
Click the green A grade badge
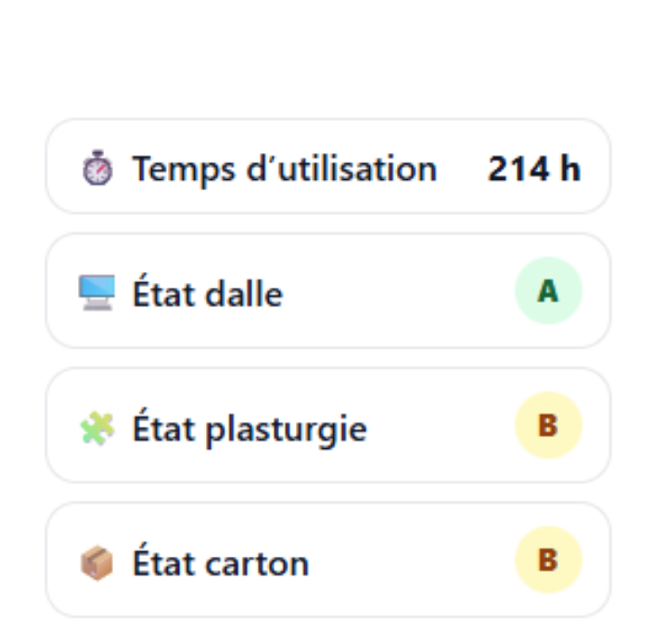[x=548, y=291]
